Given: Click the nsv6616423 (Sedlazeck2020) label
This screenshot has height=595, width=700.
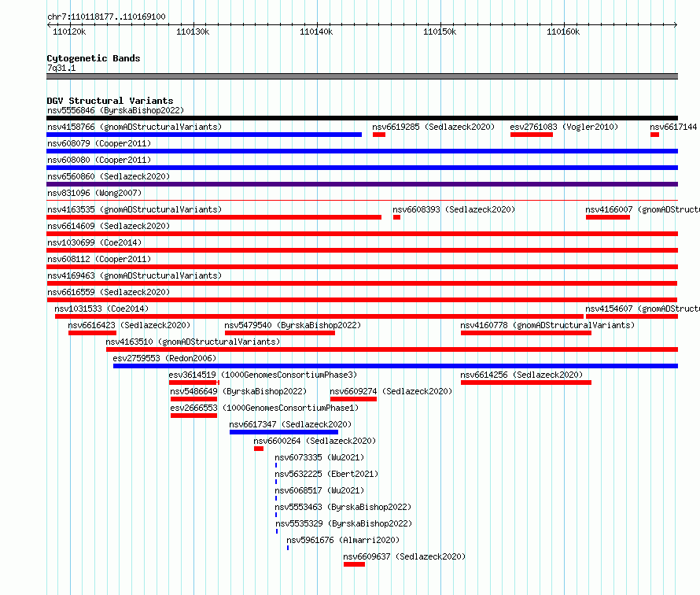Looking at the screenshot, I should pyautogui.click(x=129, y=325).
